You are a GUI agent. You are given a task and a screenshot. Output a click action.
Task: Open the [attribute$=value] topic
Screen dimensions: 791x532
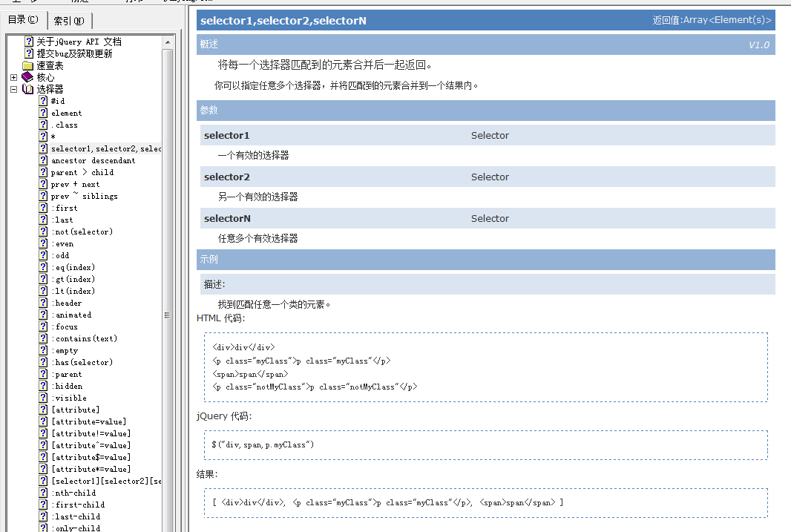[91, 457]
